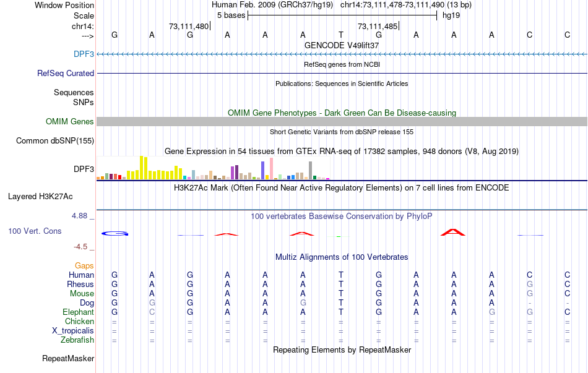
Task: Click the Zebrafish alignment row label
Action: 77,340
